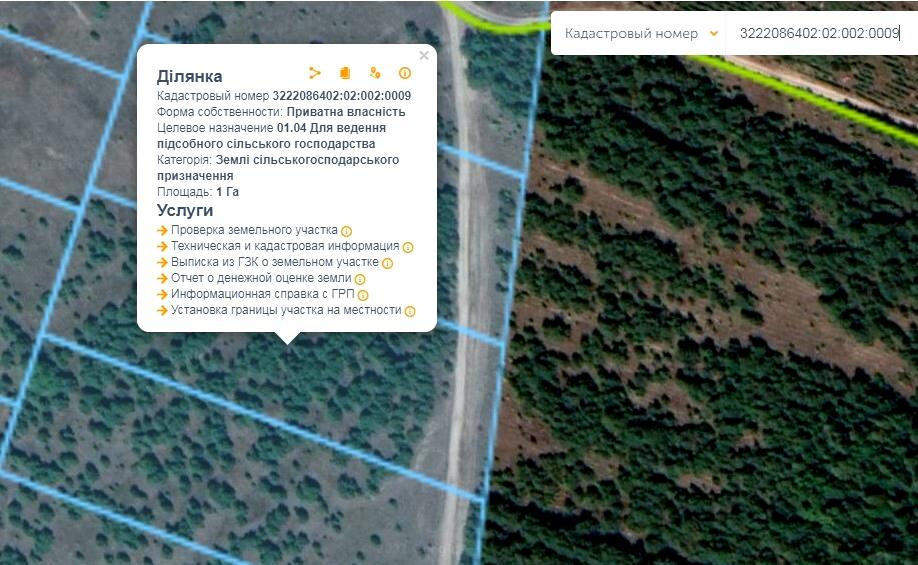Open Выписка из ГЗК о земельном участке

[275, 262]
